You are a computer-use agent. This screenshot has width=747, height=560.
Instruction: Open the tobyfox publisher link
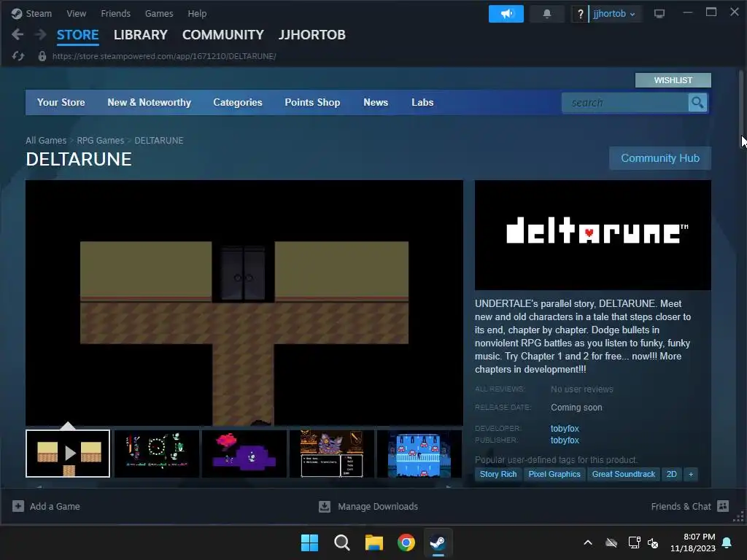click(565, 440)
